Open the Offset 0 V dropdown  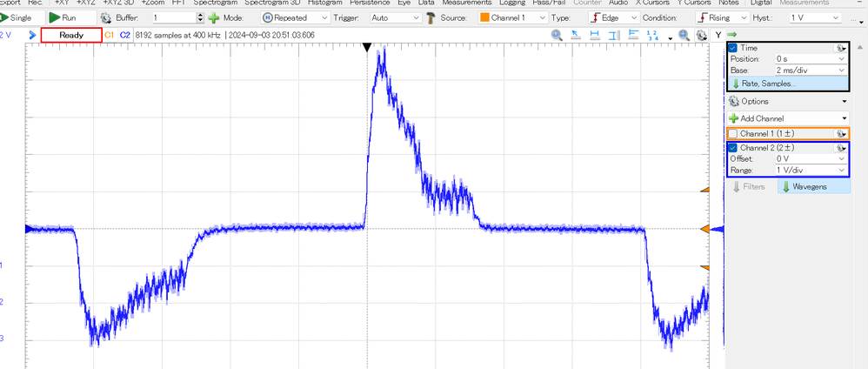811,158
